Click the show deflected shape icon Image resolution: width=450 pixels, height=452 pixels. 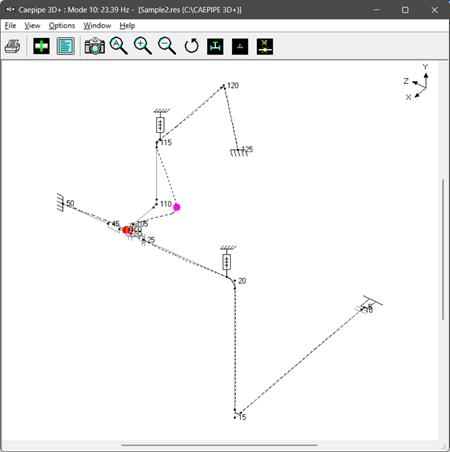click(x=215, y=46)
